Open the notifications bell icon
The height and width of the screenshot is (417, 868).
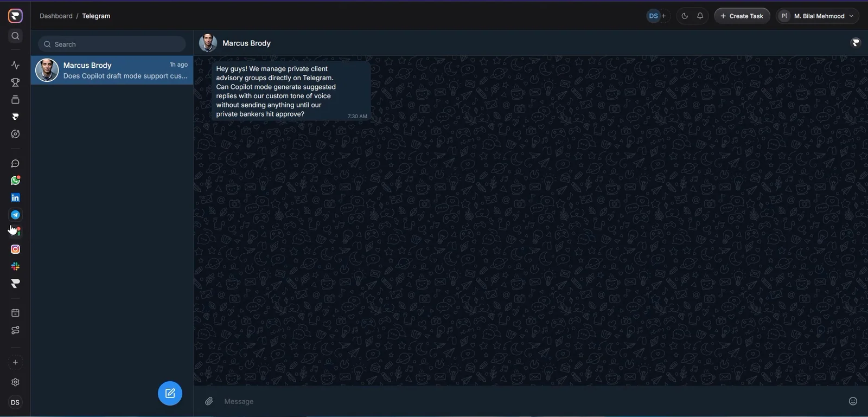(x=700, y=16)
